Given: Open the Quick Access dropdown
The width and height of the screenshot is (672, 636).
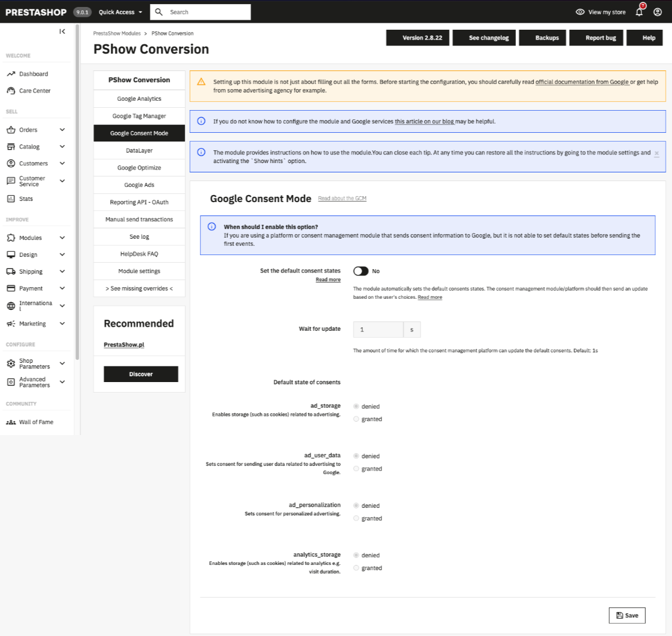Looking at the screenshot, I should pyautogui.click(x=120, y=12).
